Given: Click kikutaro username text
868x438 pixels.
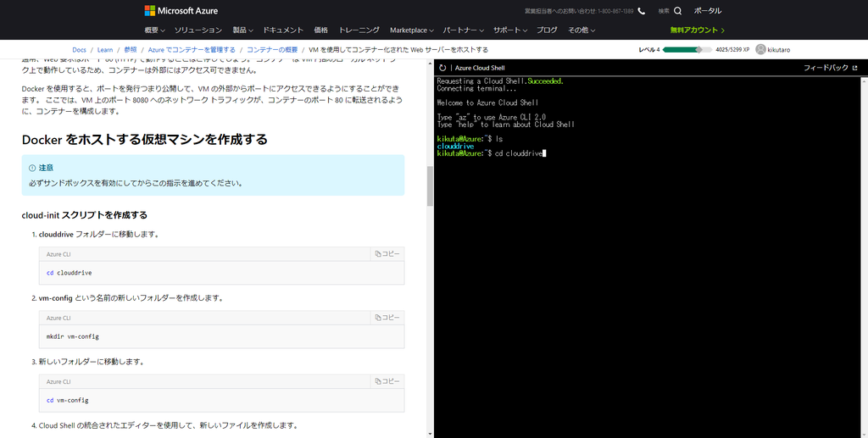Looking at the screenshot, I should tap(779, 50).
